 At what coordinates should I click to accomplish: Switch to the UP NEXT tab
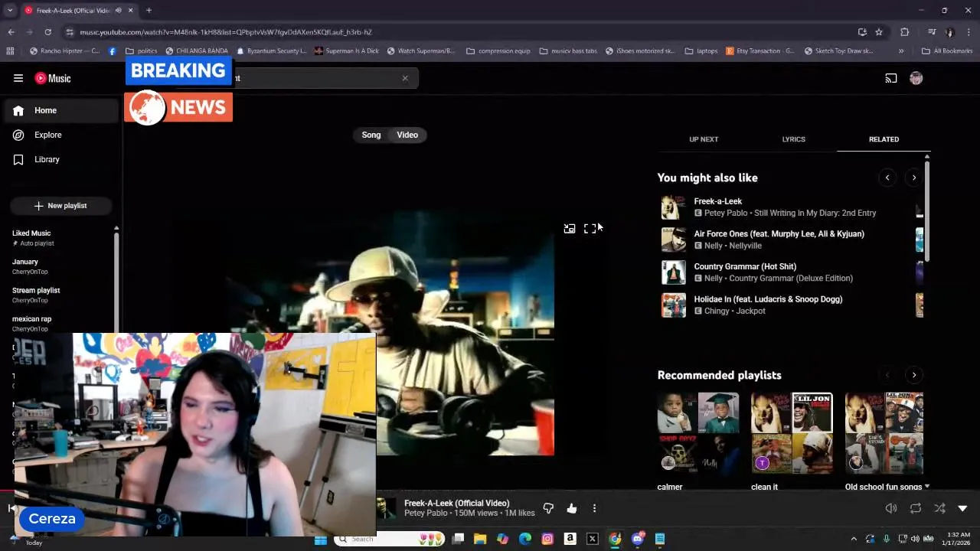point(704,139)
